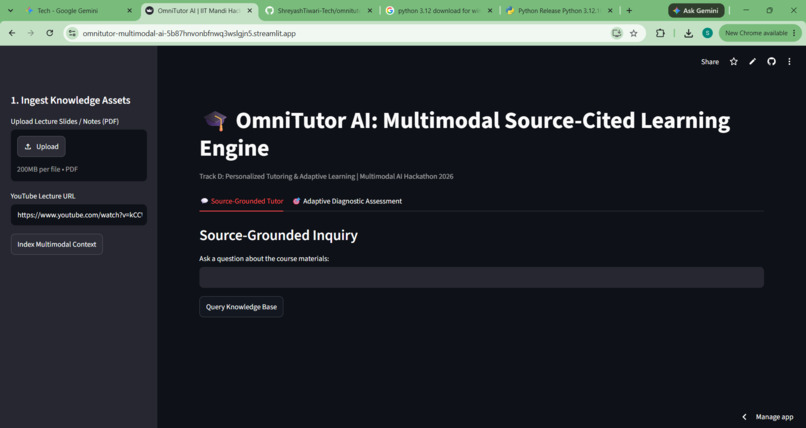Close the python 3.12 download tab

(490, 10)
